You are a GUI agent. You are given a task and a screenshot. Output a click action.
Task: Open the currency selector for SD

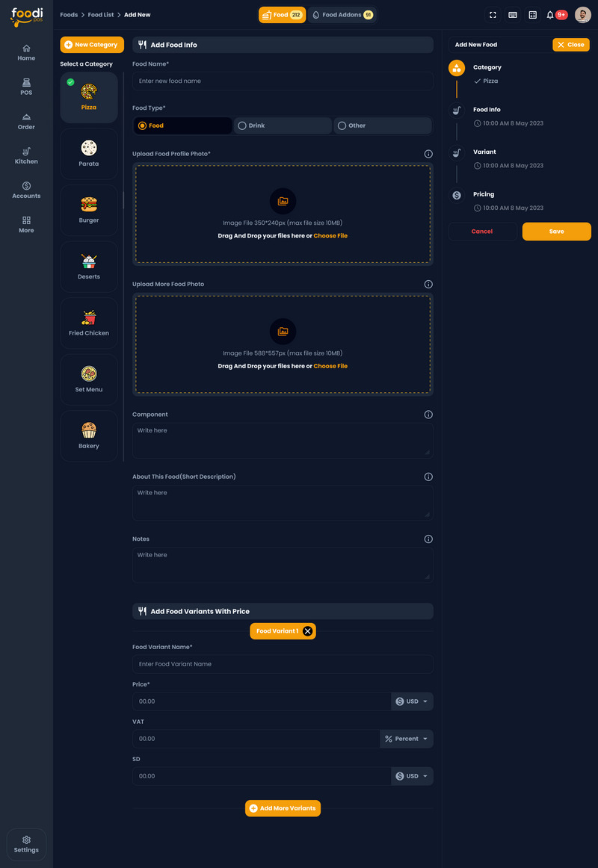tap(412, 775)
